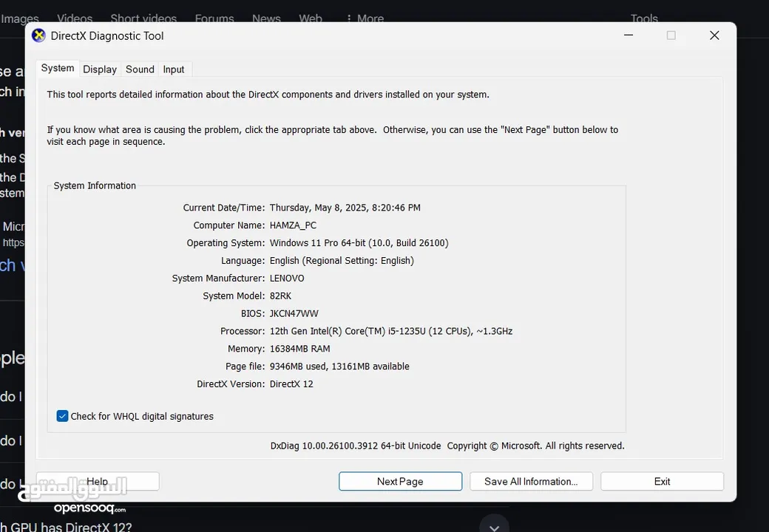The width and height of the screenshot is (769, 532).
Task: Select computer name HAMZA_PC text
Action: coord(293,225)
